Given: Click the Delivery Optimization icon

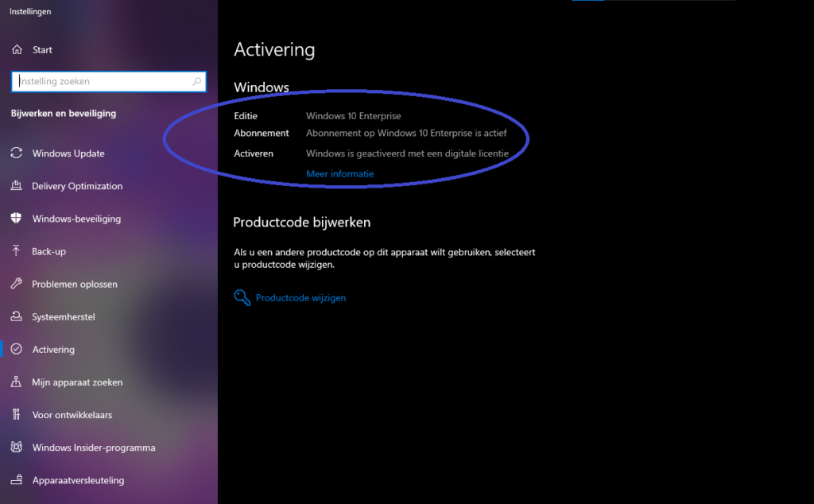Looking at the screenshot, I should [x=17, y=185].
